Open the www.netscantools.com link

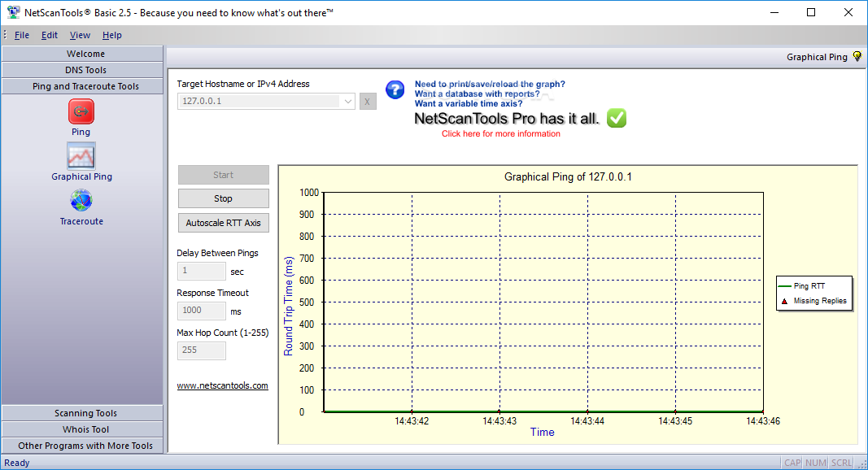[223, 385]
